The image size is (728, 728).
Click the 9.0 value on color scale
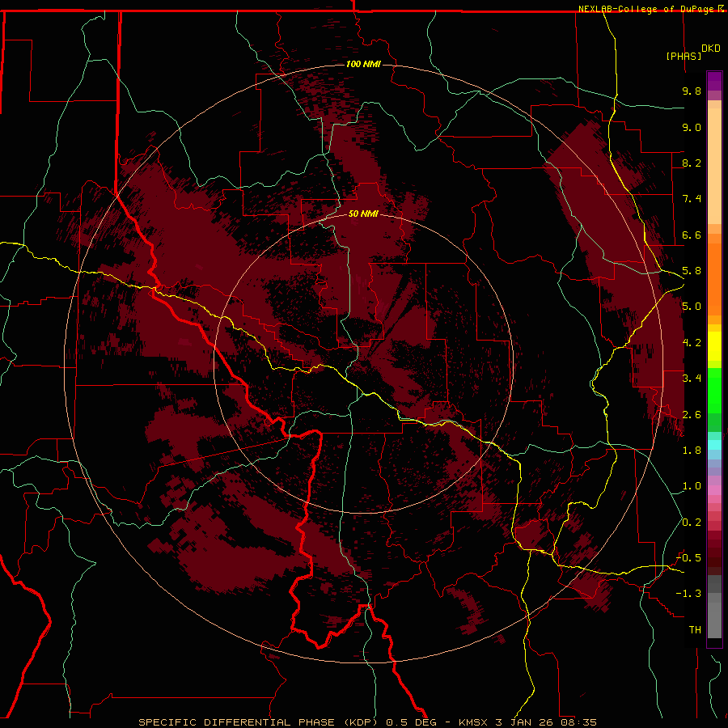692,127
